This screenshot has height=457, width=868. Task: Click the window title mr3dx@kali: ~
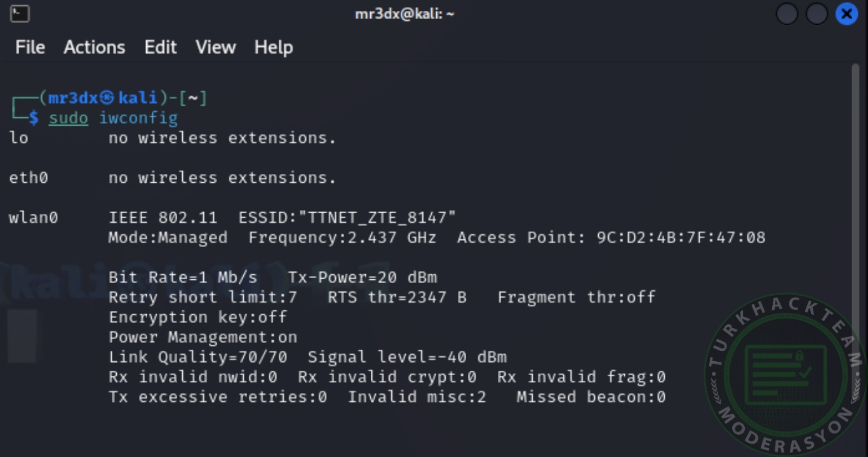pos(404,14)
